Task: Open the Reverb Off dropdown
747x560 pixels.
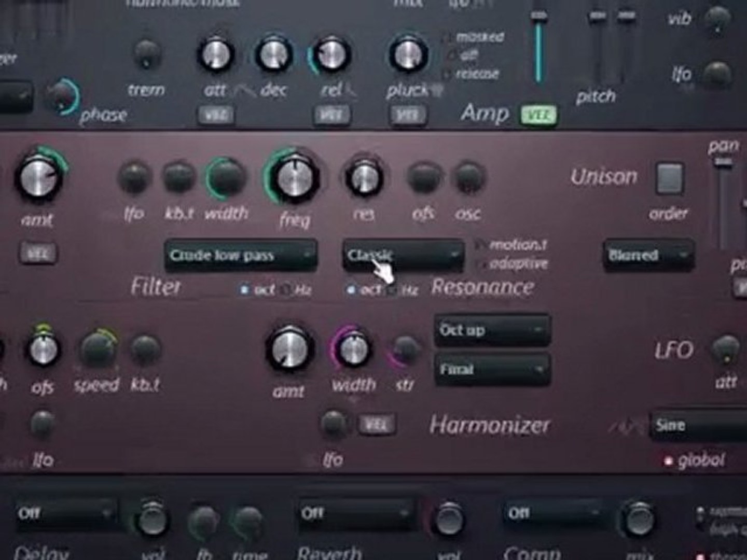Action: [x=356, y=514]
